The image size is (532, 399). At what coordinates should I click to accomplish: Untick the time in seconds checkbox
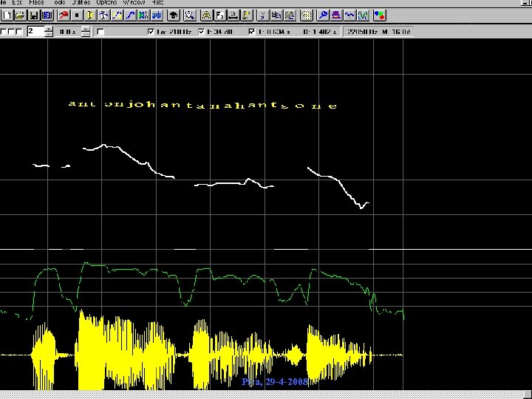[x=251, y=32]
